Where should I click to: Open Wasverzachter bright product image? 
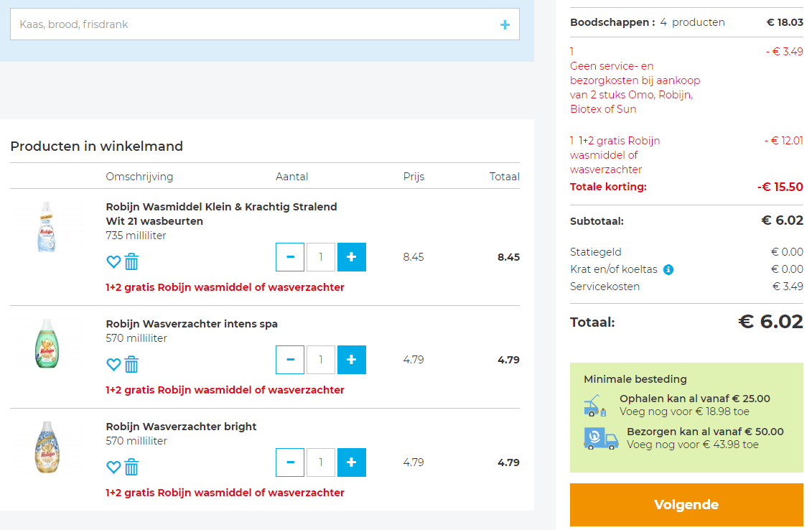47,447
